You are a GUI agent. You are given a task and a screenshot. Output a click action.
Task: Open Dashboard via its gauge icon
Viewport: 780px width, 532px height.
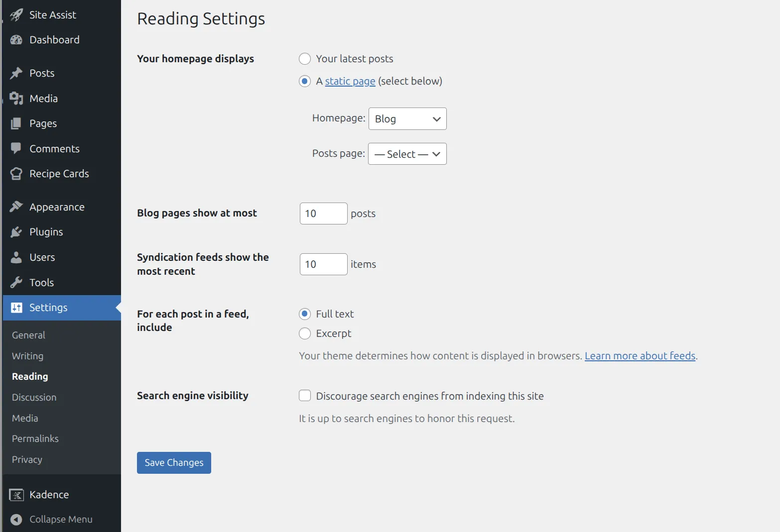coord(16,40)
